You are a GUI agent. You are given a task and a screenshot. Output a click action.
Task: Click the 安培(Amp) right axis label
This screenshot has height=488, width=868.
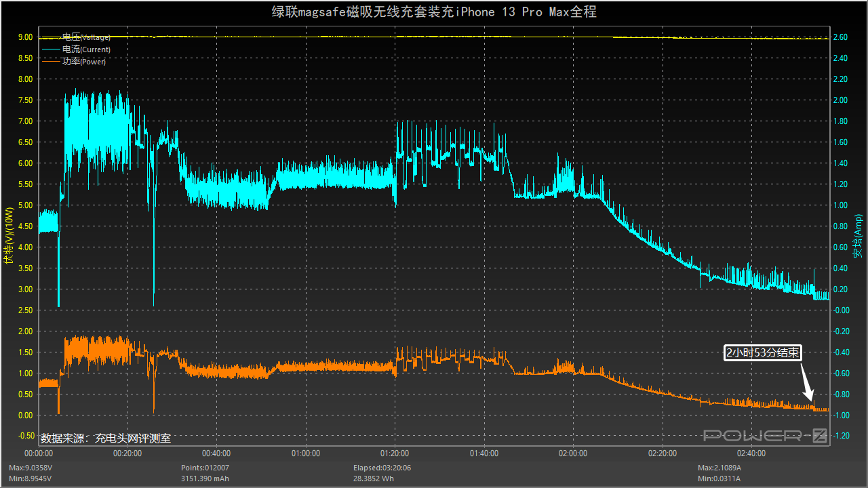point(858,236)
